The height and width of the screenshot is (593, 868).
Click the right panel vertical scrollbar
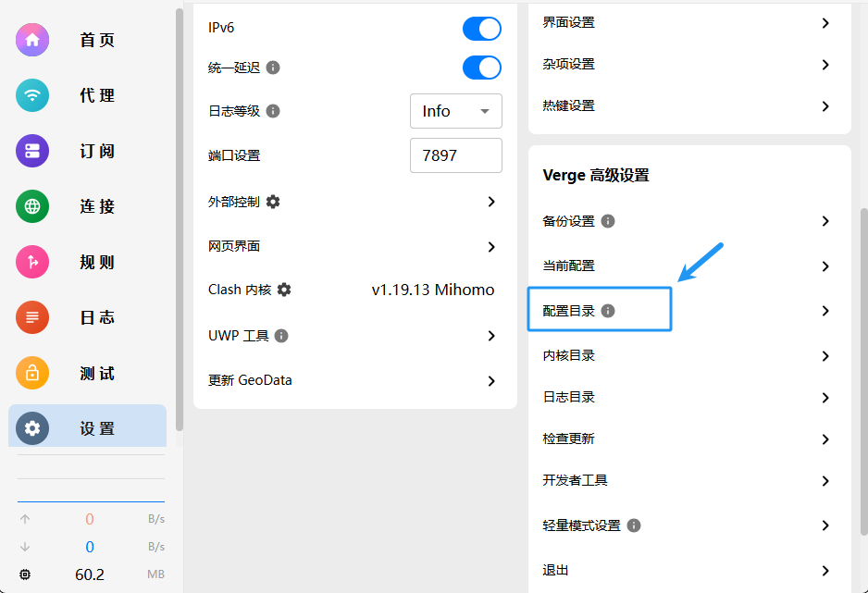[x=863, y=370]
